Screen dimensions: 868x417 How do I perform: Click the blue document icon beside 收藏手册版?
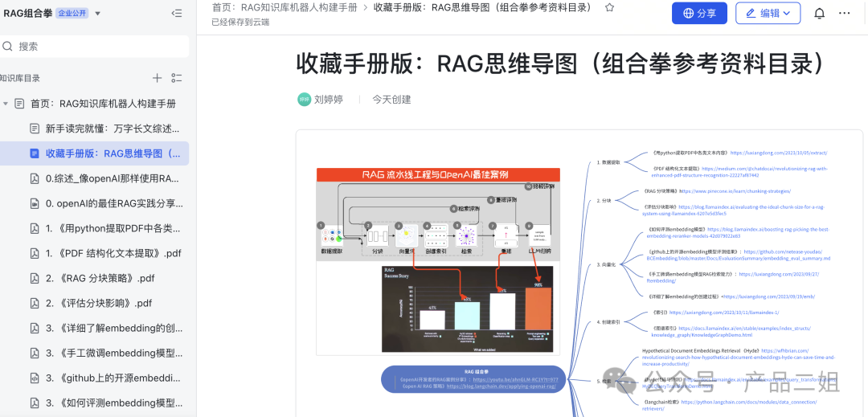tap(35, 153)
